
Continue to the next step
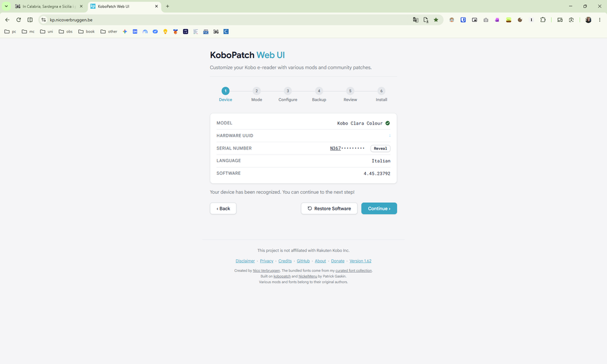click(x=379, y=208)
